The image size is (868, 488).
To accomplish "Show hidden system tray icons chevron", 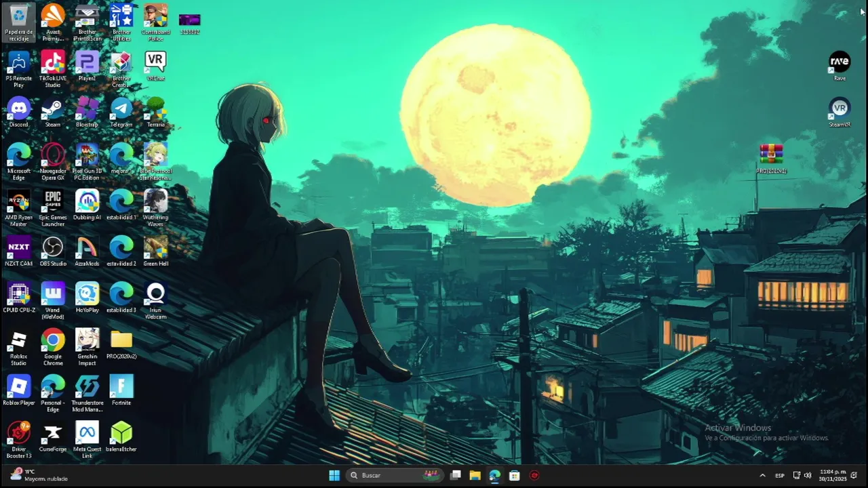I will [x=762, y=475].
